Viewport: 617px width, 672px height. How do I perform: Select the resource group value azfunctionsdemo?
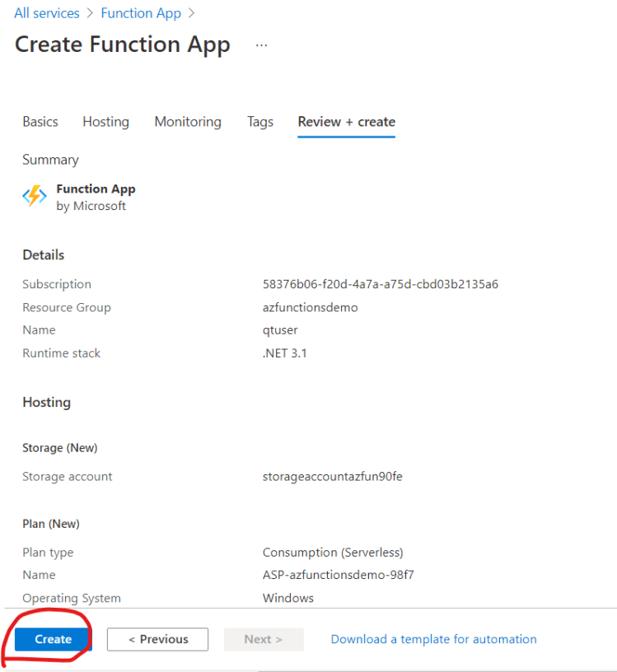tap(310, 307)
